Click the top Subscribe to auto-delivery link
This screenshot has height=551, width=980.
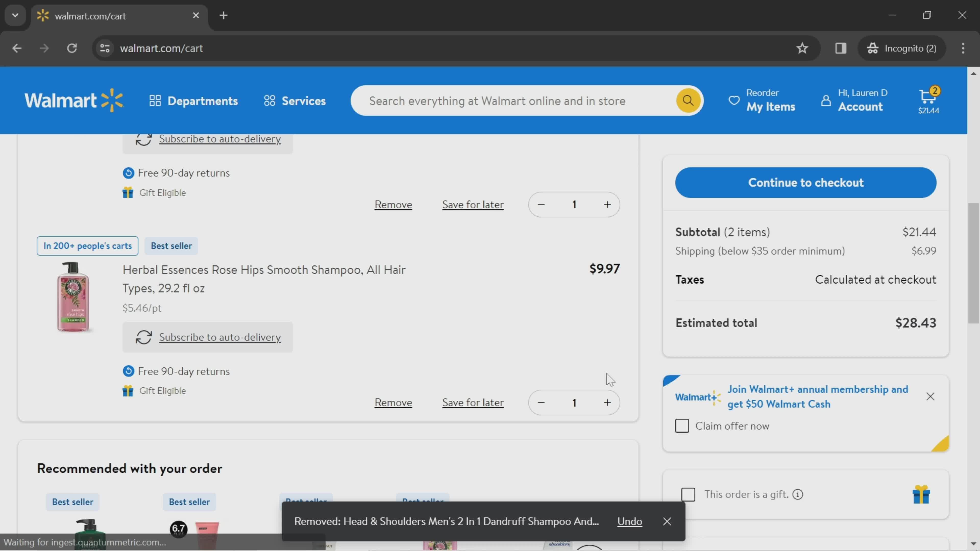(x=220, y=139)
